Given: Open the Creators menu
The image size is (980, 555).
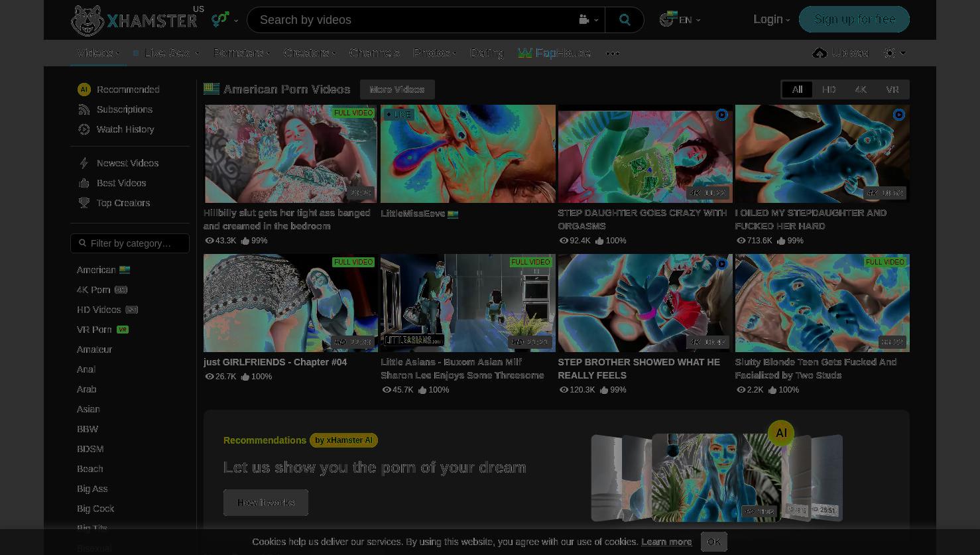Looking at the screenshot, I should point(309,53).
